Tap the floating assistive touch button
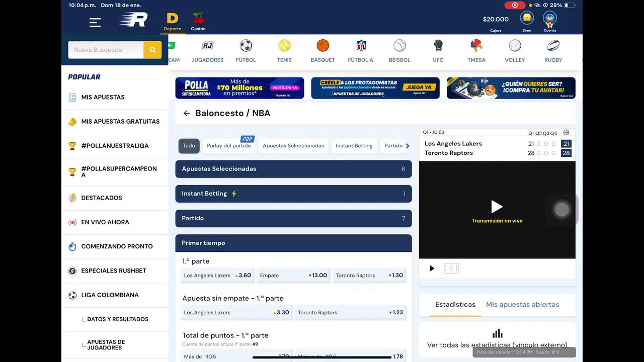644x362 pixels. pyautogui.click(x=562, y=210)
